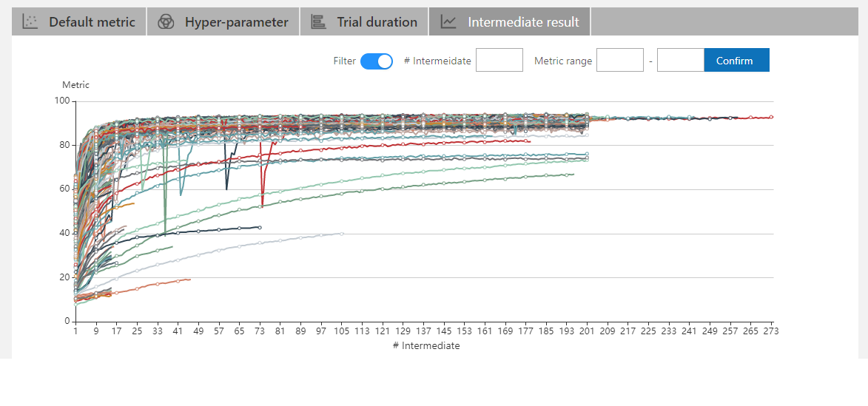
Task: Click the scatter plot icon on Default metric tab
Action: [x=30, y=22]
